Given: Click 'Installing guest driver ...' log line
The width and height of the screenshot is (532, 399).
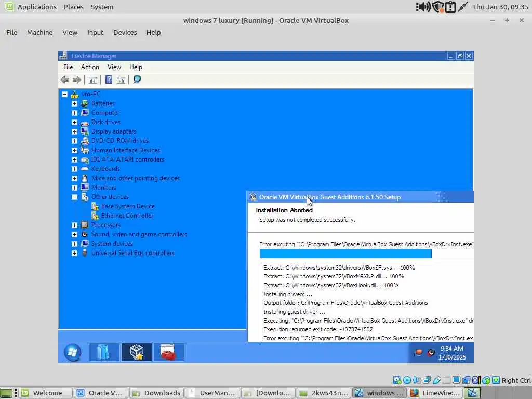Looking at the screenshot, I should [294, 312].
